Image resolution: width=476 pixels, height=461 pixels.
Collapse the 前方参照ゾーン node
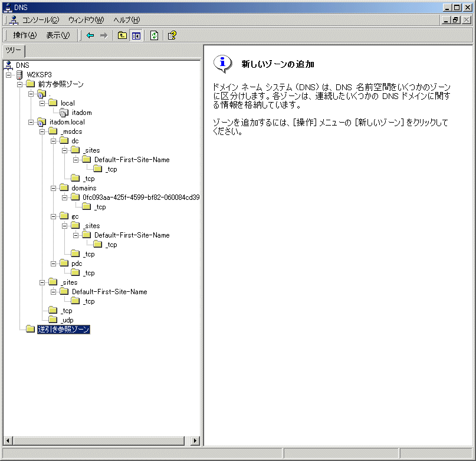19,84
